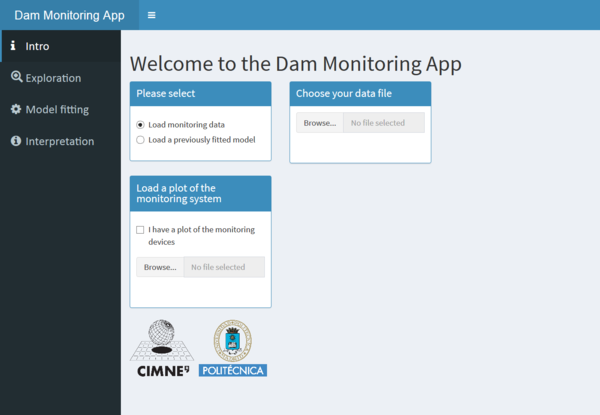This screenshot has width=600, height=415.
Task: Check 'I have a plot of the monitoring devices'
Action: tap(140, 230)
